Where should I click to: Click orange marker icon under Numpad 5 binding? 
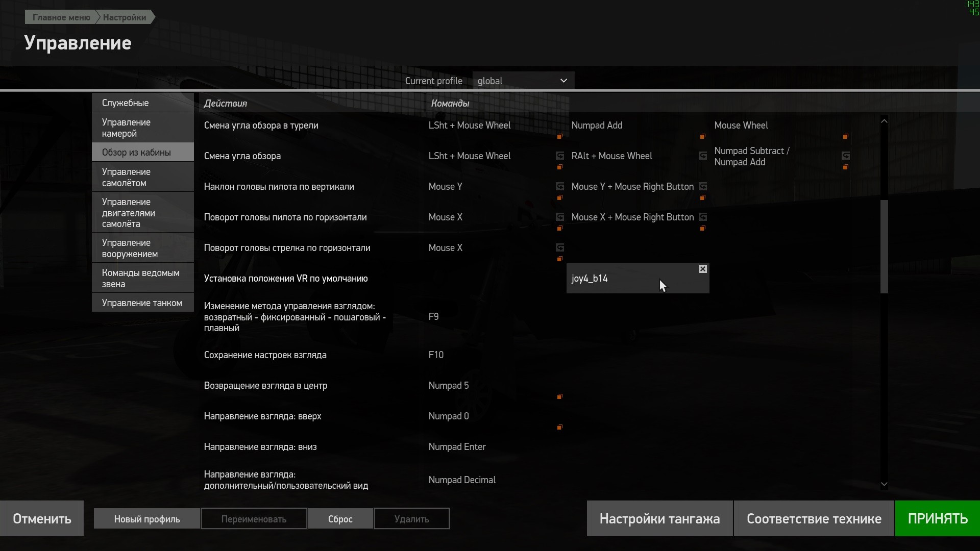point(560,396)
